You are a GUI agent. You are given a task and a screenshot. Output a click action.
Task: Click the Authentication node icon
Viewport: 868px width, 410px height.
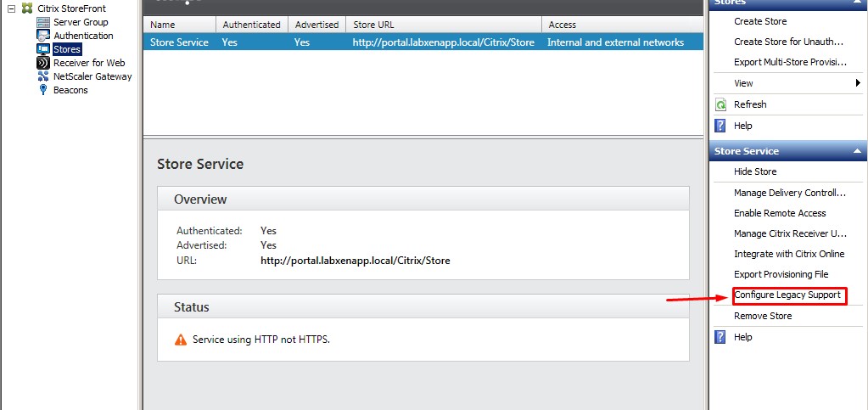[43, 36]
